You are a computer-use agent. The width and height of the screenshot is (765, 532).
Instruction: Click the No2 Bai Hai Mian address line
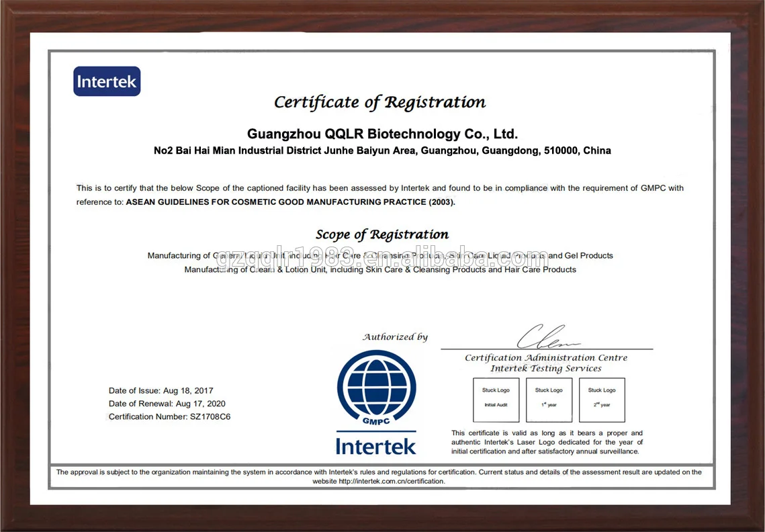coord(383,150)
